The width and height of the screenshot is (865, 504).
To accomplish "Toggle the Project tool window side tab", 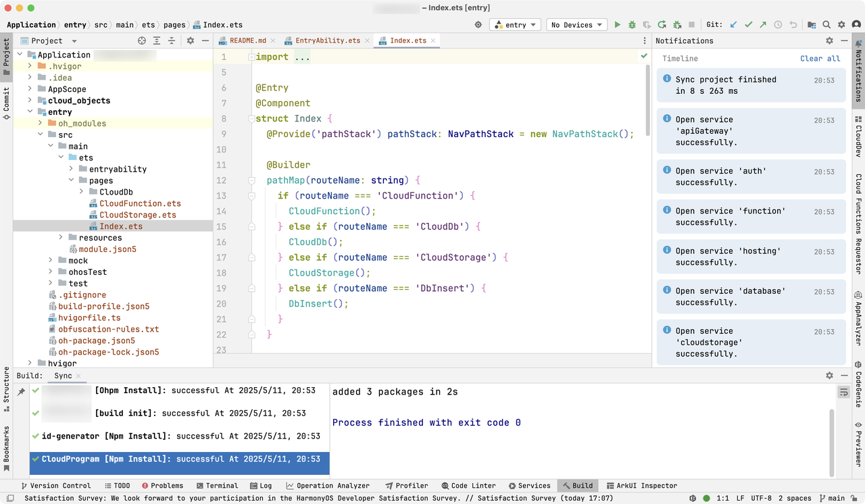I will 6,57.
